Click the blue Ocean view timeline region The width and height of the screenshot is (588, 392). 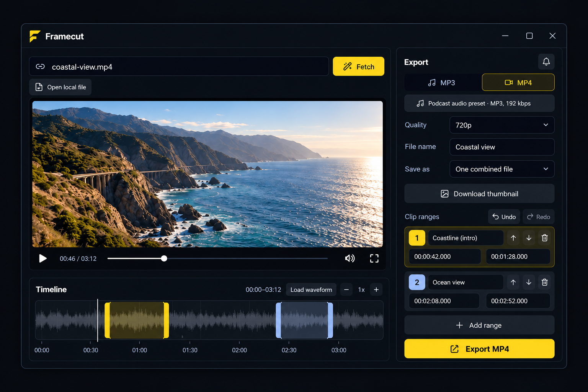(304, 320)
